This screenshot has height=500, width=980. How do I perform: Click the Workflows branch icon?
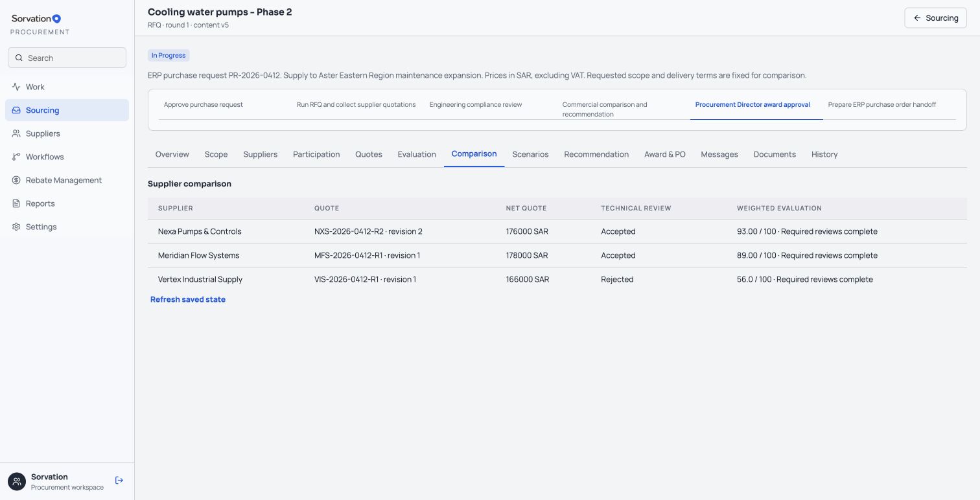[16, 157]
